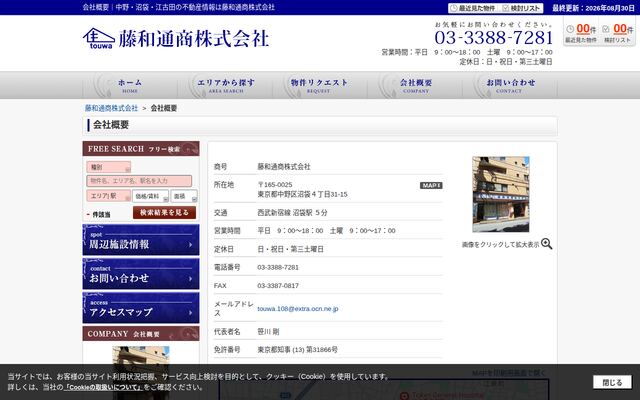This screenshot has width=640, height=400.
Task: Click 西武新宿線 沼袋駅 5分 text
Action: click(x=292, y=213)
